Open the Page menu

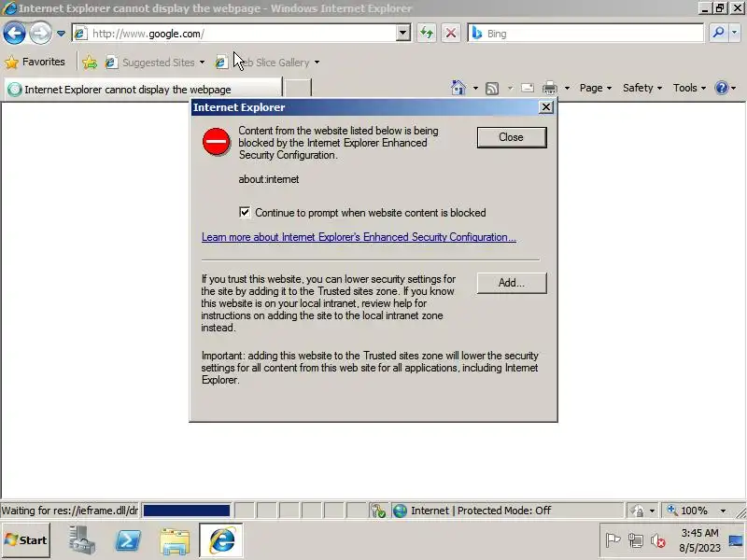596,88
